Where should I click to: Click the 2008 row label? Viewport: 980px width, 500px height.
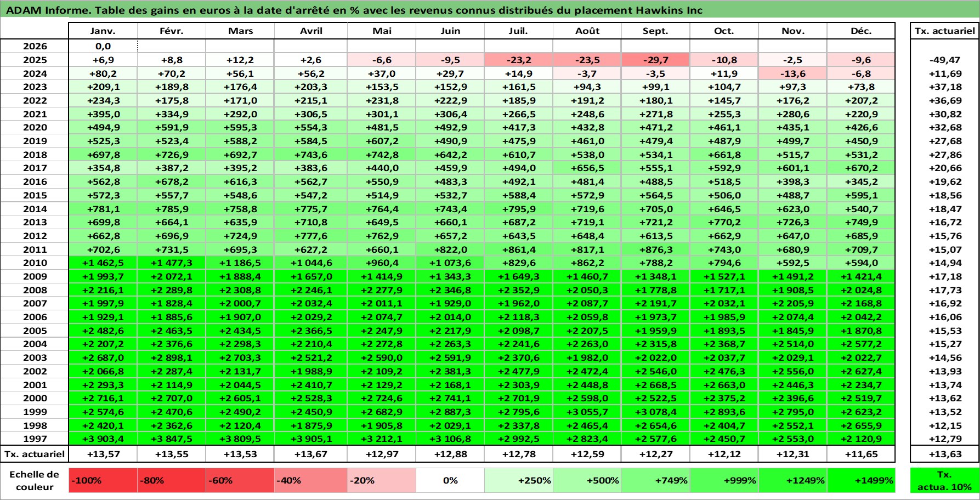[35, 290]
